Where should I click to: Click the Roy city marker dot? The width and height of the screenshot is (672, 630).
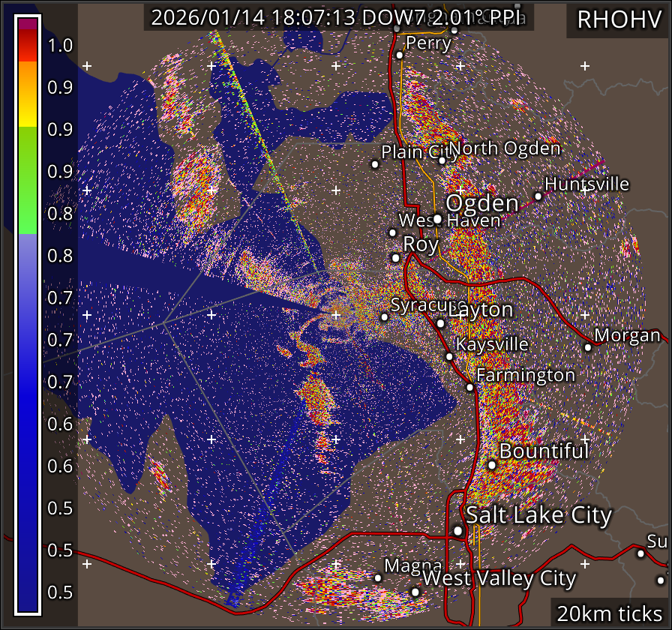[396, 258]
